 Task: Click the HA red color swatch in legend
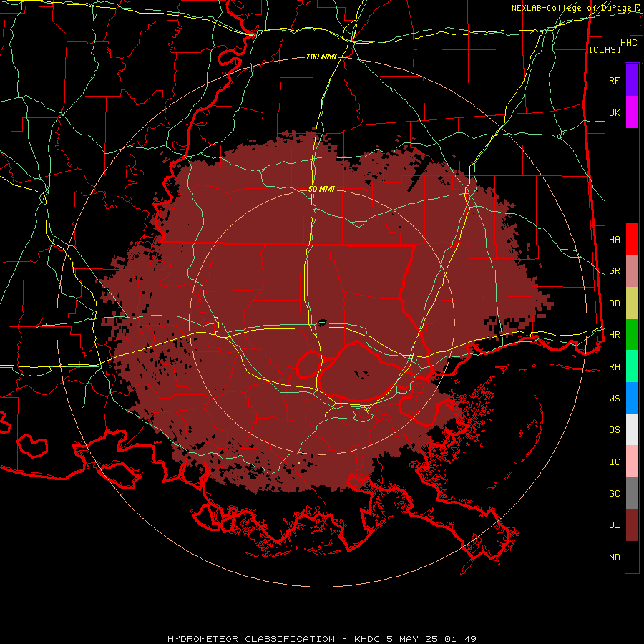(x=632, y=239)
